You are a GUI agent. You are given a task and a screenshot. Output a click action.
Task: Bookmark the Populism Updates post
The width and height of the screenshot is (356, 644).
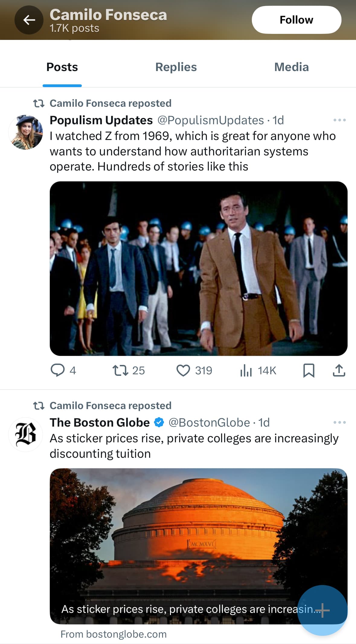tap(309, 370)
